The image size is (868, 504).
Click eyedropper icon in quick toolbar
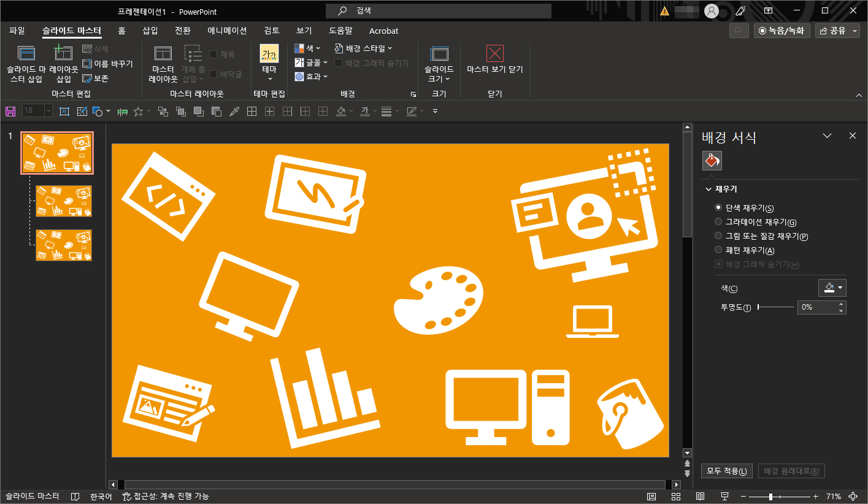tap(234, 111)
